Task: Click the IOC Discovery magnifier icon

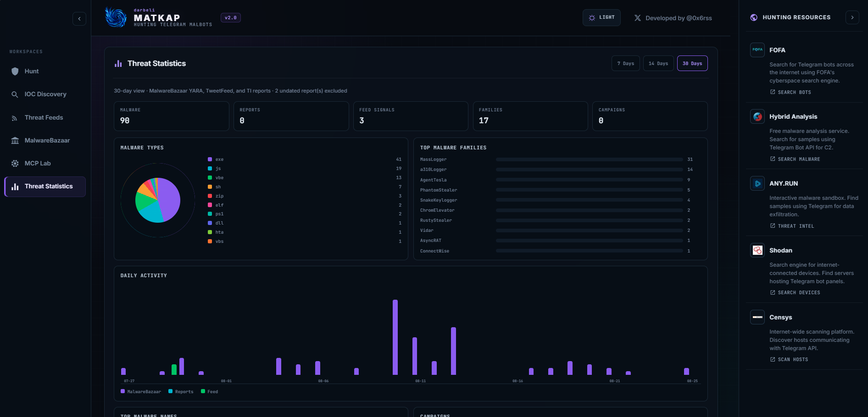Action: click(15, 94)
